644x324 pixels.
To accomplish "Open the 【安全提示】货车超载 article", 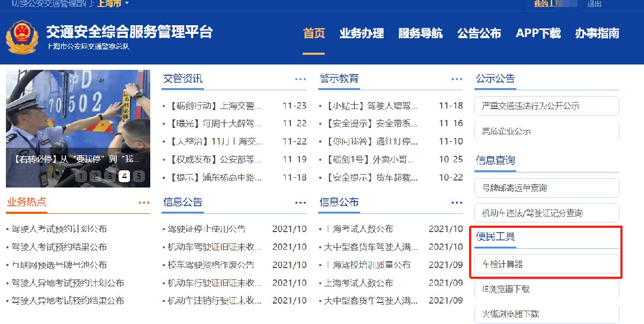I will point(371,177).
